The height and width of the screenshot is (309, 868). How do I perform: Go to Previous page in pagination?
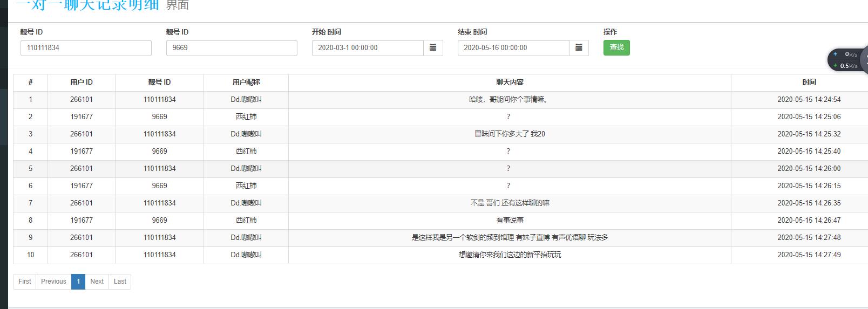click(x=53, y=281)
